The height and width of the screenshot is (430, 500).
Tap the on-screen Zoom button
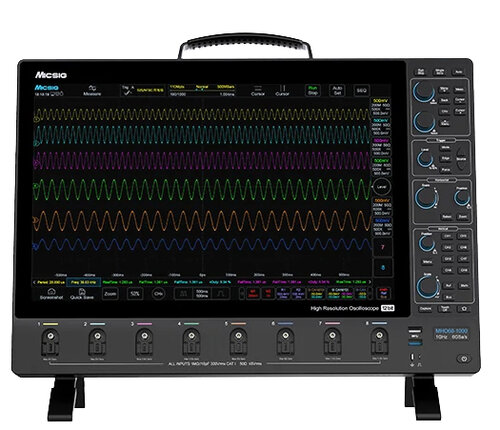tap(110, 294)
